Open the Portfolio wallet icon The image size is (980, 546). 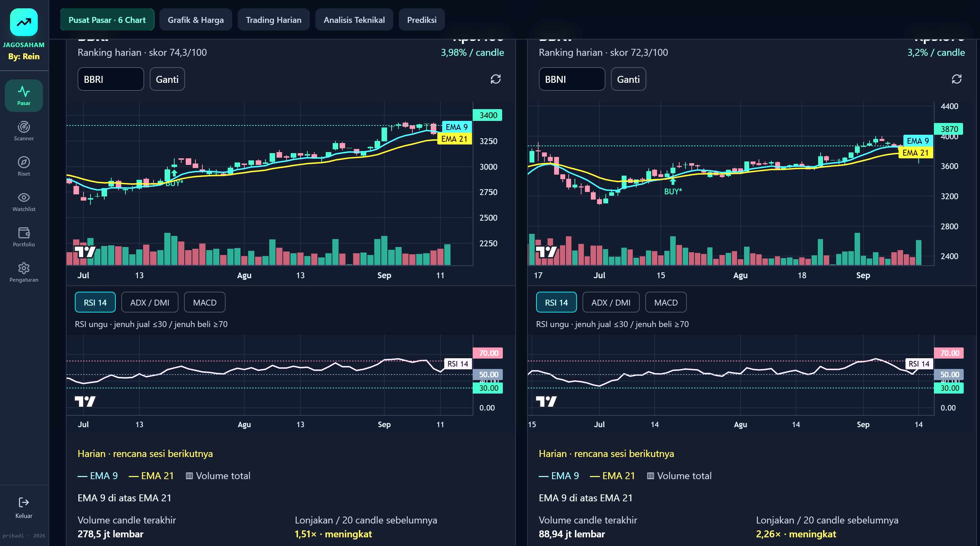[x=24, y=233]
